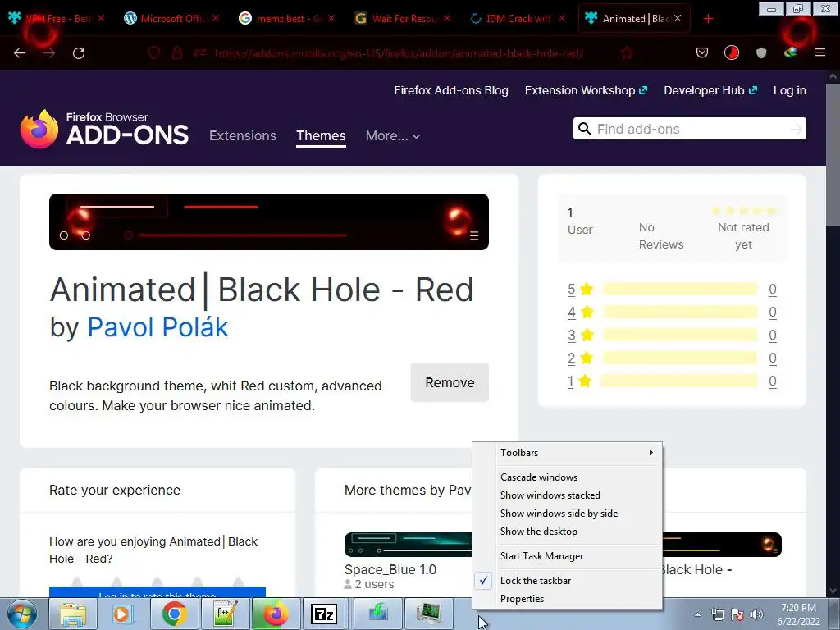
Task: Reload the current page
Action: [x=79, y=53]
